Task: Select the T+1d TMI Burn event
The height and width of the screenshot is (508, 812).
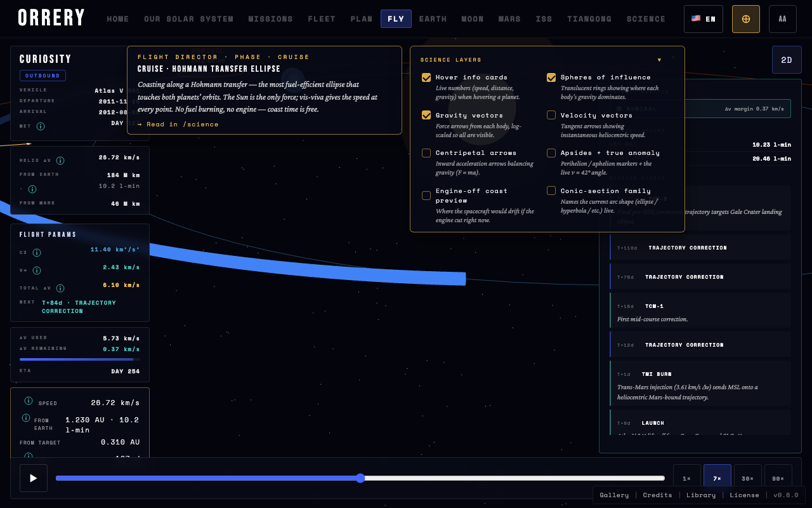Action: pyautogui.click(x=700, y=383)
